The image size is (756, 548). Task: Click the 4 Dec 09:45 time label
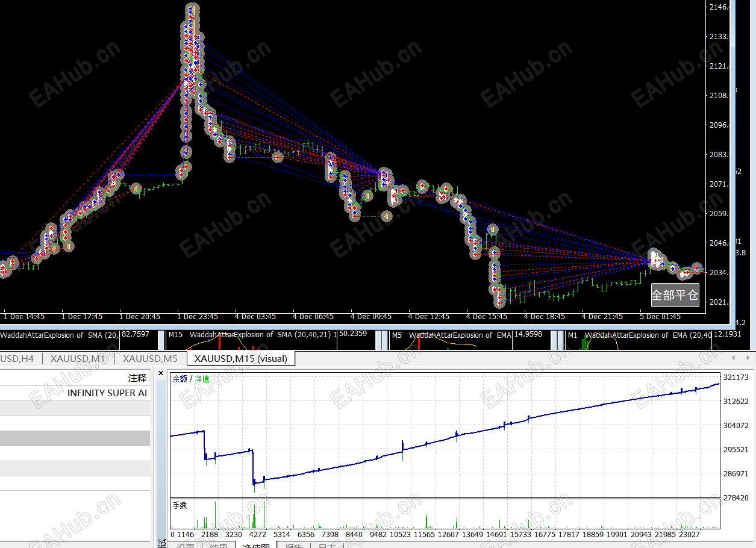371,316
